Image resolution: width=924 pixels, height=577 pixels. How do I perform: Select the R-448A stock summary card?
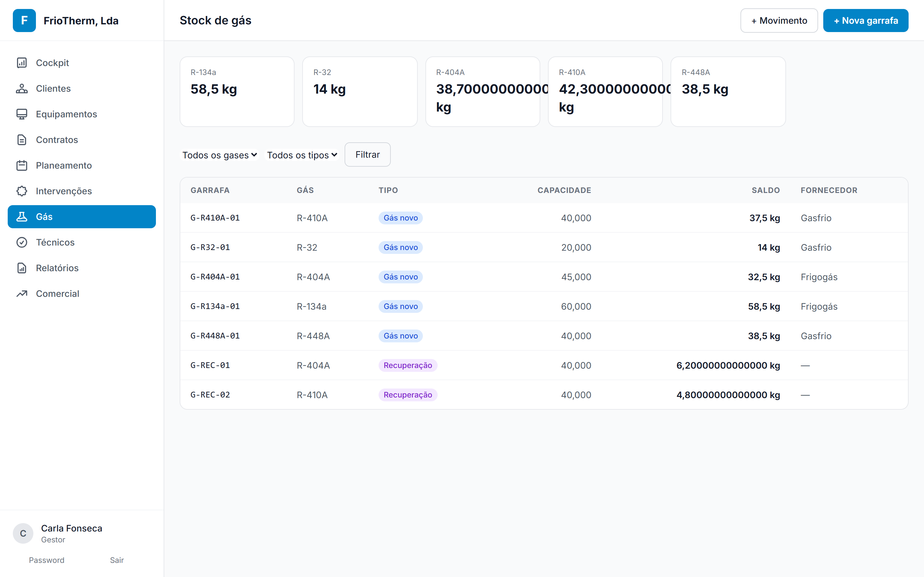click(x=728, y=92)
